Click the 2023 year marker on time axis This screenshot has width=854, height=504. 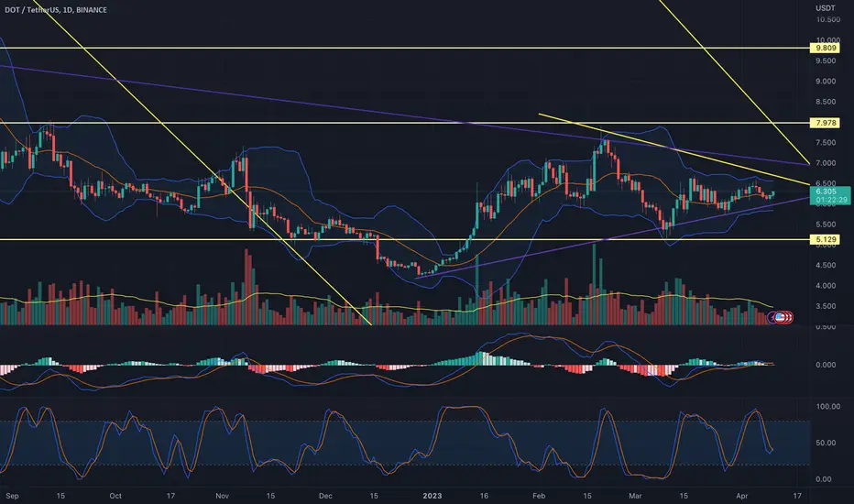tap(432, 496)
